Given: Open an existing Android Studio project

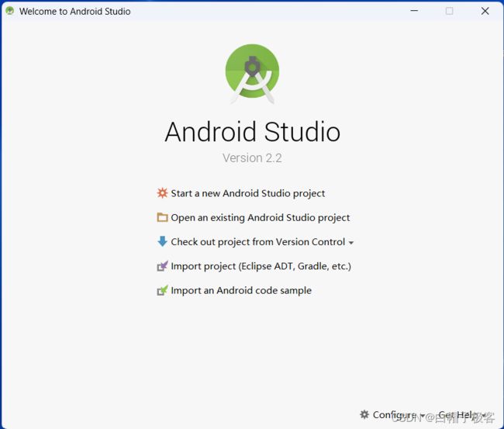Looking at the screenshot, I should (261, 218).
